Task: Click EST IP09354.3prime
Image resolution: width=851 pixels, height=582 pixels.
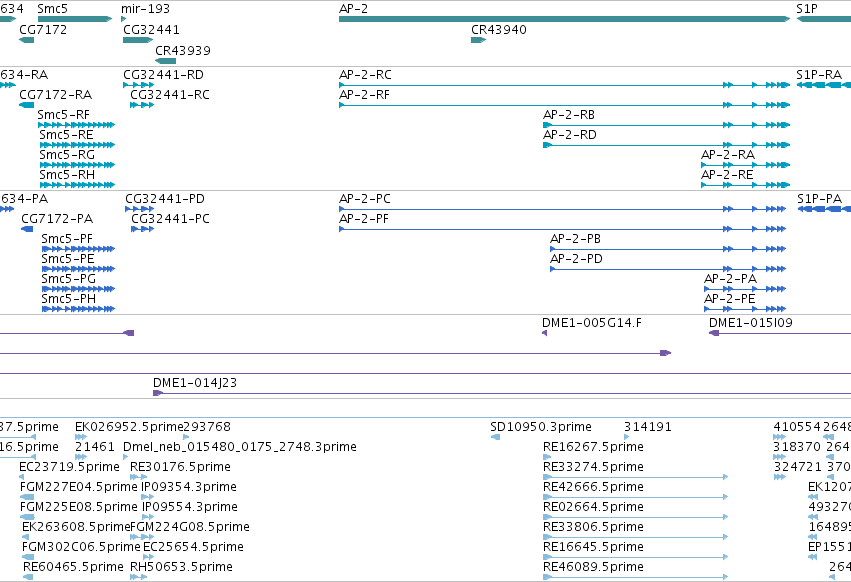Action: (147, 497)
